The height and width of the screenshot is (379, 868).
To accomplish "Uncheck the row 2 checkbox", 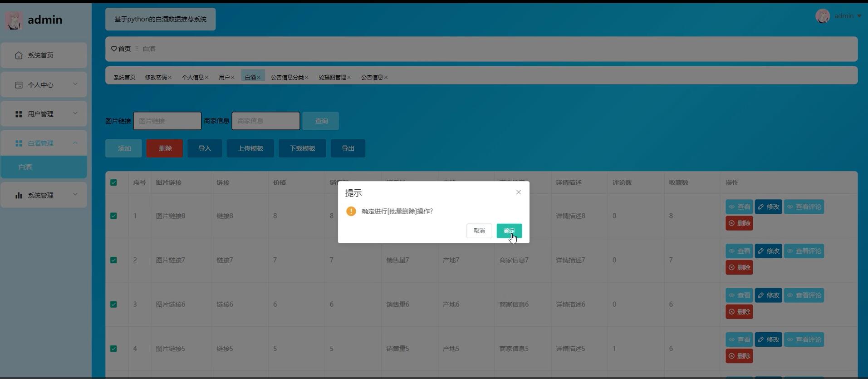I will coord(113,260).
